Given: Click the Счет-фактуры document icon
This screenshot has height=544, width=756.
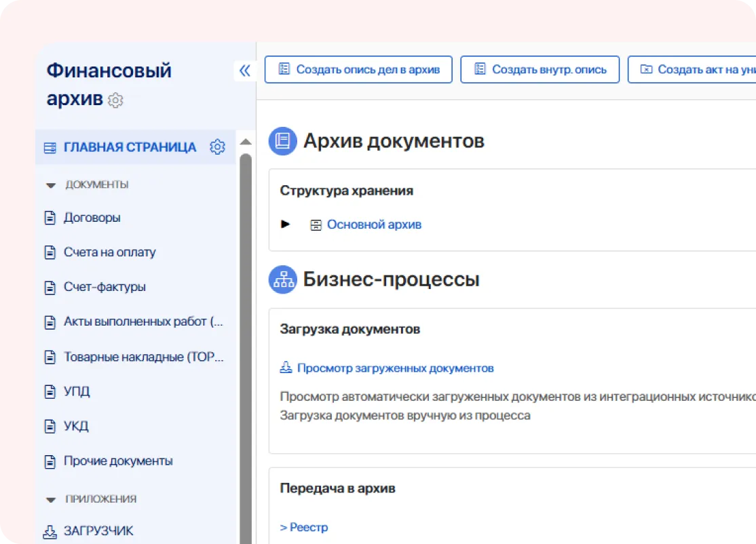Looking at the screenshot, I should [50, 287].
